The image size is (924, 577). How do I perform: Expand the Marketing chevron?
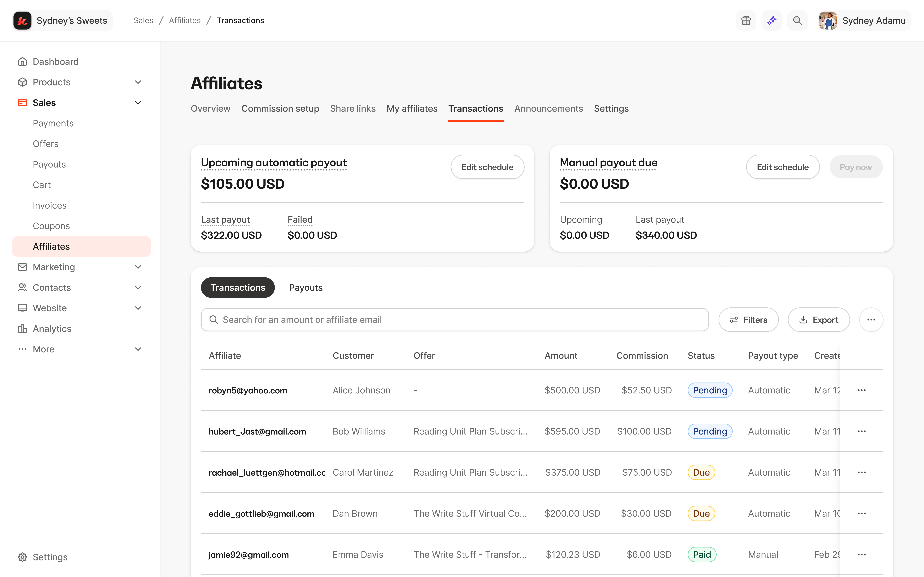138,267
